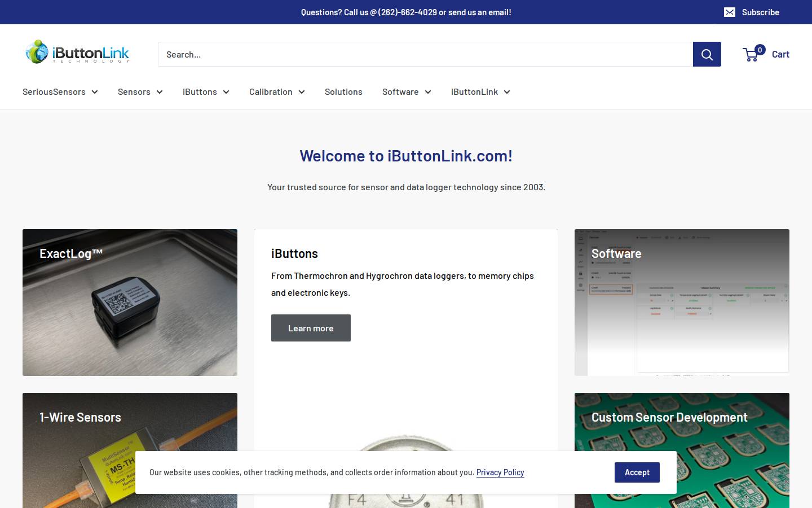Click the Cart text link
Image resolution: width=812 pixels, height=508 pixels.
pyautogui.click(x=780, y=54)
